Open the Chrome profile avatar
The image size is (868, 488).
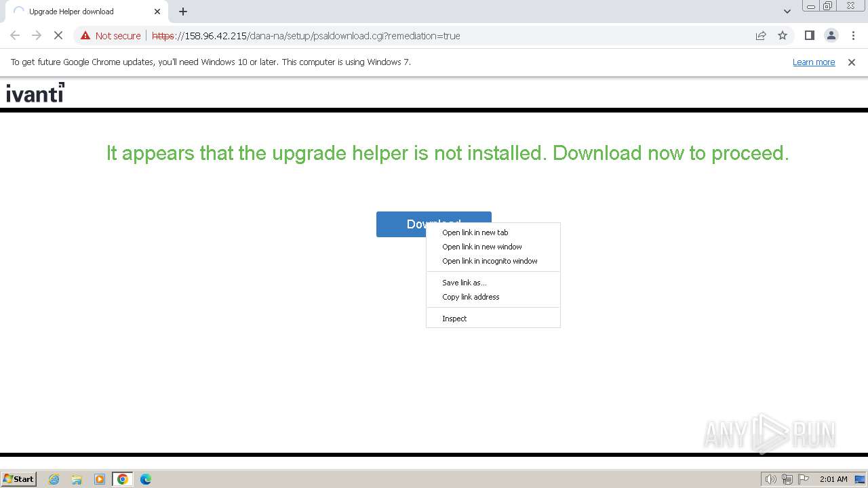coord(831,35)
